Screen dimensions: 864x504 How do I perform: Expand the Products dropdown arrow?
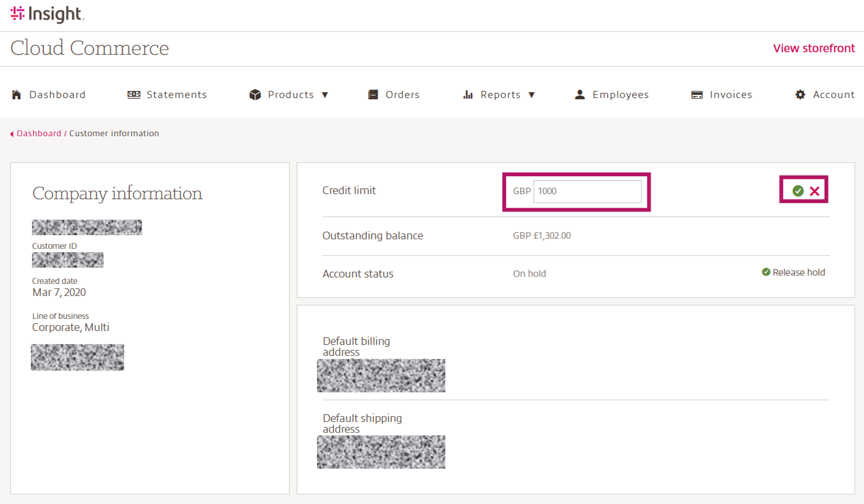pos(325,95)
